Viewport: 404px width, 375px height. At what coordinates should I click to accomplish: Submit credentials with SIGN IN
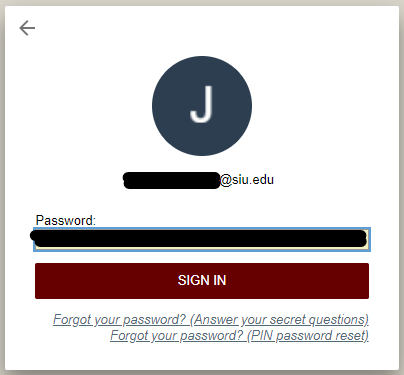point(202,281)
